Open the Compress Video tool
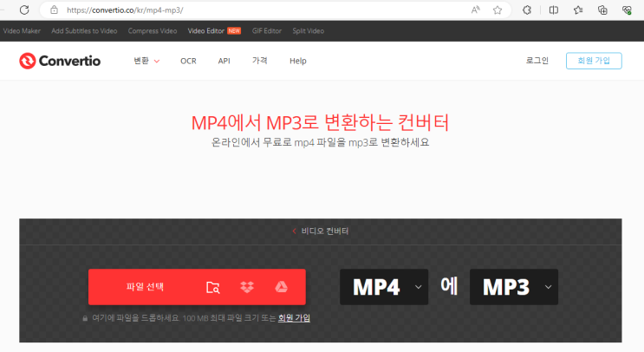 pyautogui.click(x=153, y=31)
